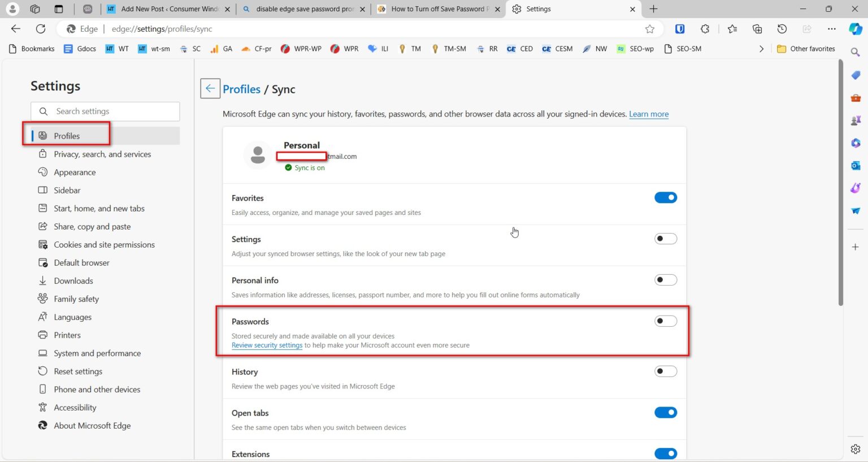Open Collections from the toolbar icon
The height and width of the screenshot is (462, 868).
(x=757, y=29)
